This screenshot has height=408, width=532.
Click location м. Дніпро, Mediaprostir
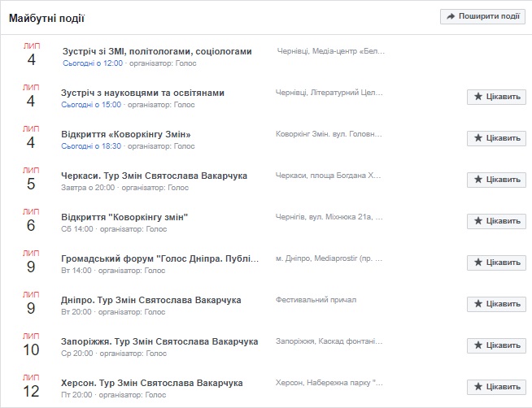[x=329, y=258]
